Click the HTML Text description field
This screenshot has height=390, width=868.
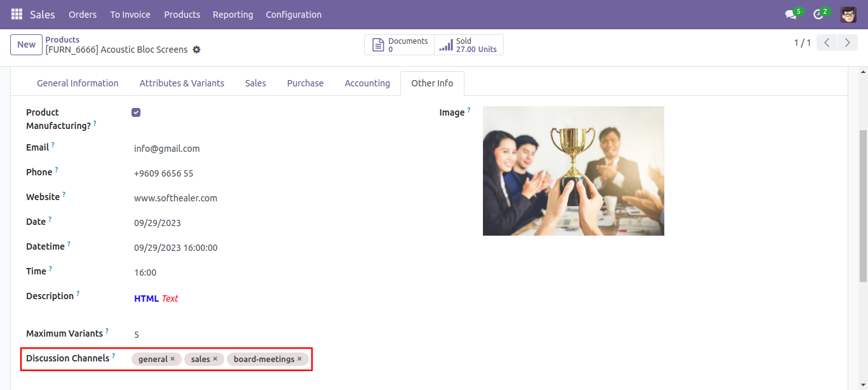156,299
